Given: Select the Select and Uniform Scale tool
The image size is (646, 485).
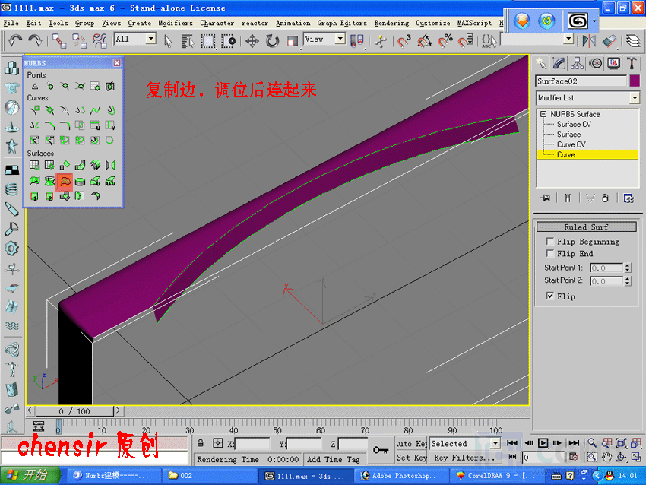Looking at the screenshot, I should pyautogui.click(x=292, y=41).
